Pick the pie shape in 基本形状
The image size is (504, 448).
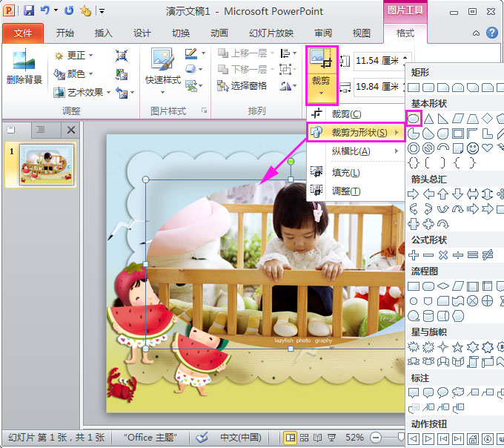414,134
